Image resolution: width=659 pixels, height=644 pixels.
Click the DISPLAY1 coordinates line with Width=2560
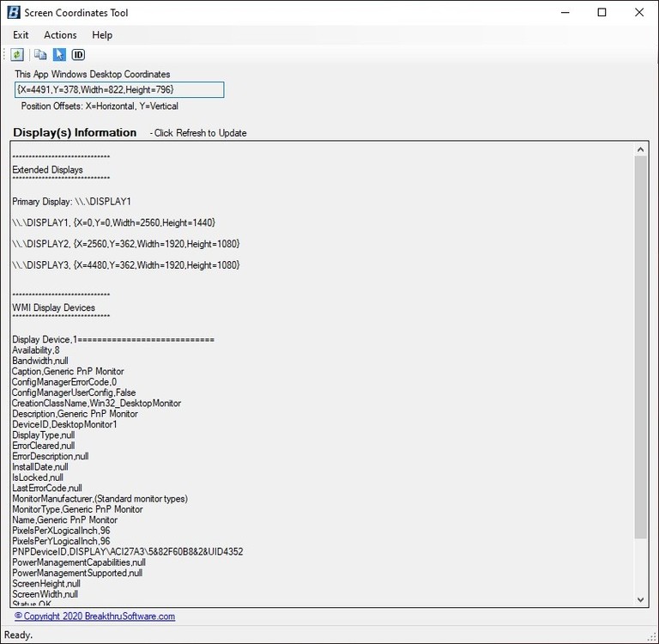pyautogui.click(x=113, y=222)
